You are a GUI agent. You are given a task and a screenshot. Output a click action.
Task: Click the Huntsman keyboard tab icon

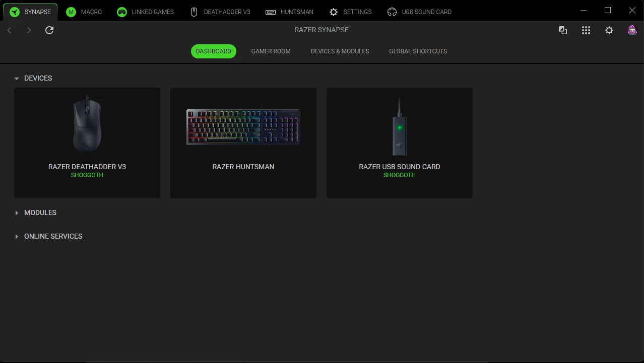(x=271, y=12)
